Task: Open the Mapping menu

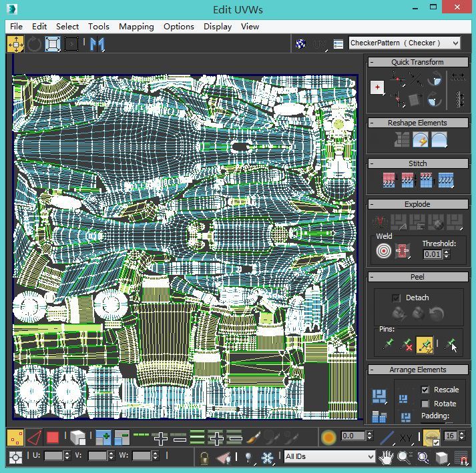Action: pyautogui.click(x=136, y=26)
